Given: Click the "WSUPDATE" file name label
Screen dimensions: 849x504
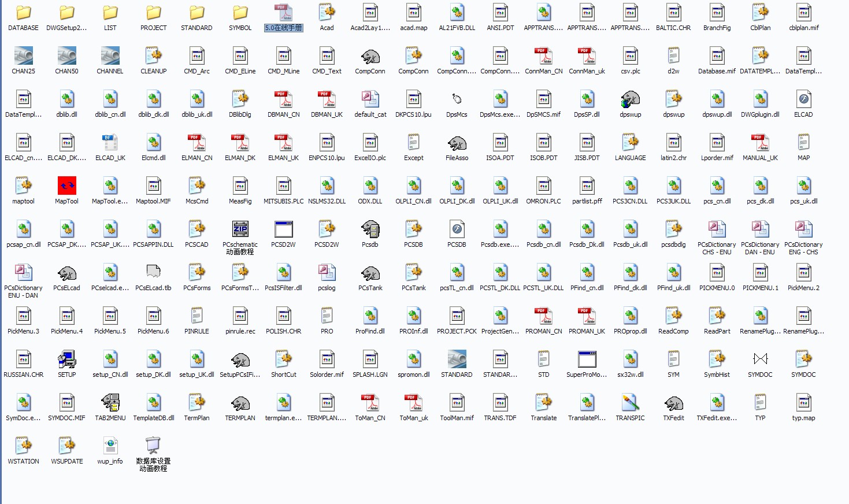Looking at the screenshot, I should (67, 461).
